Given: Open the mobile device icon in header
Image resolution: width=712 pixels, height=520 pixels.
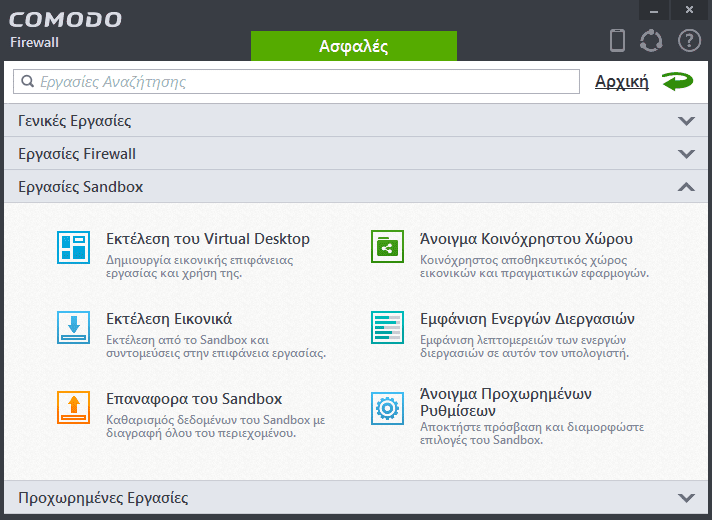Looking at the screenshot, I should pos(617,40).
